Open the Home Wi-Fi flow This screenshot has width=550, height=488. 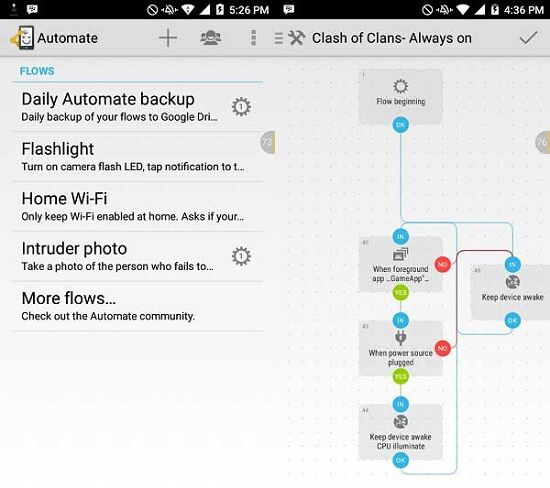[138, 207]
